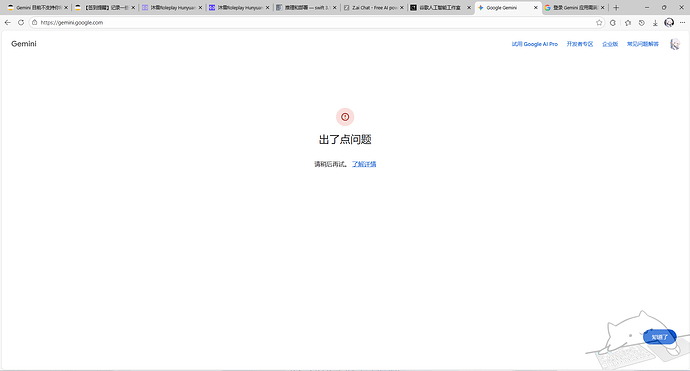690x371 pixels.
Task: Close the '【签到提醒】' tab
Action: coord(133,7)
